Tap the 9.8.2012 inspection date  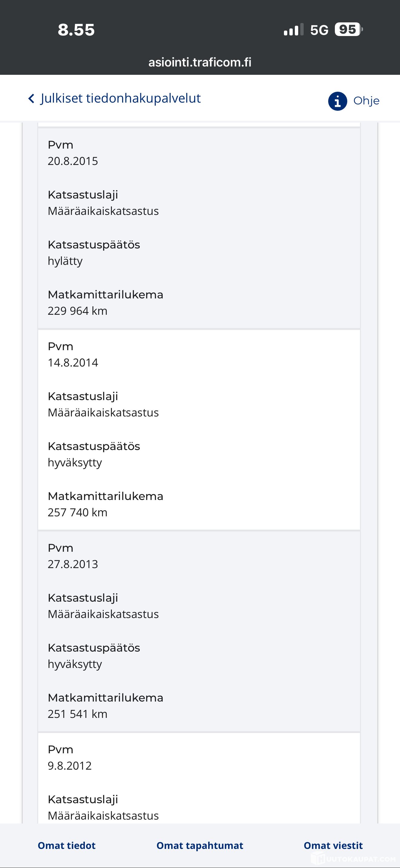click(x=70, y=766)
